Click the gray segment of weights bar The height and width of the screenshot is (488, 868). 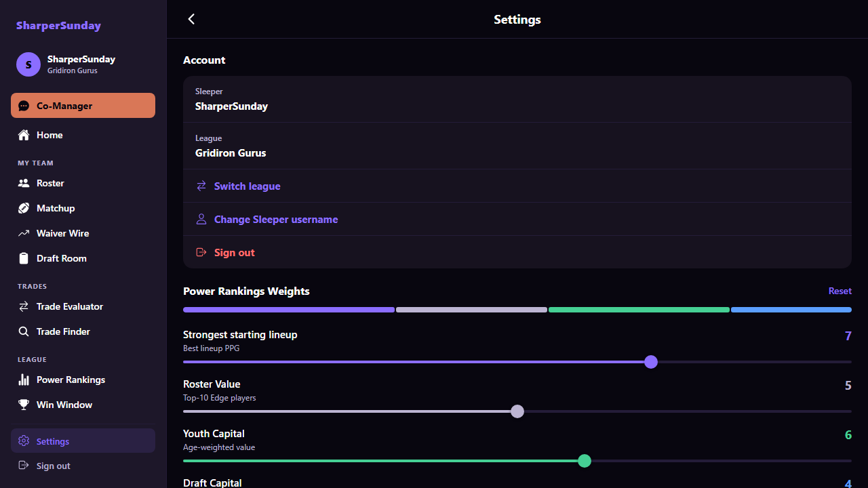pyautogui.click(x=471, y=310)
